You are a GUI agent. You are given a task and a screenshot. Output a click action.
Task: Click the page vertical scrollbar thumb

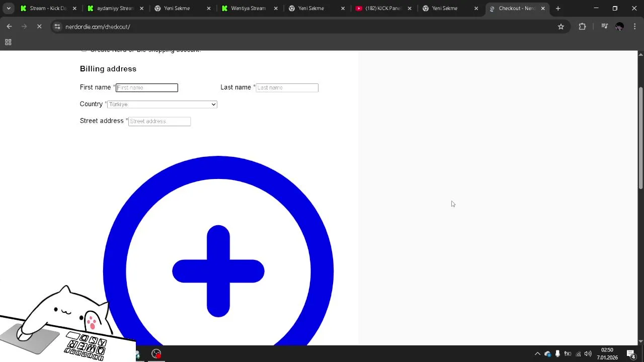point(640,138)
